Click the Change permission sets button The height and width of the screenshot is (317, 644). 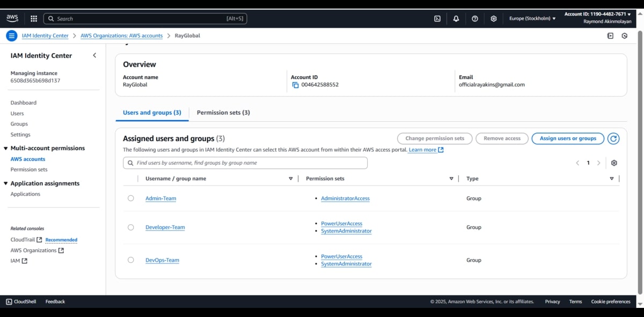click(435, 138)
